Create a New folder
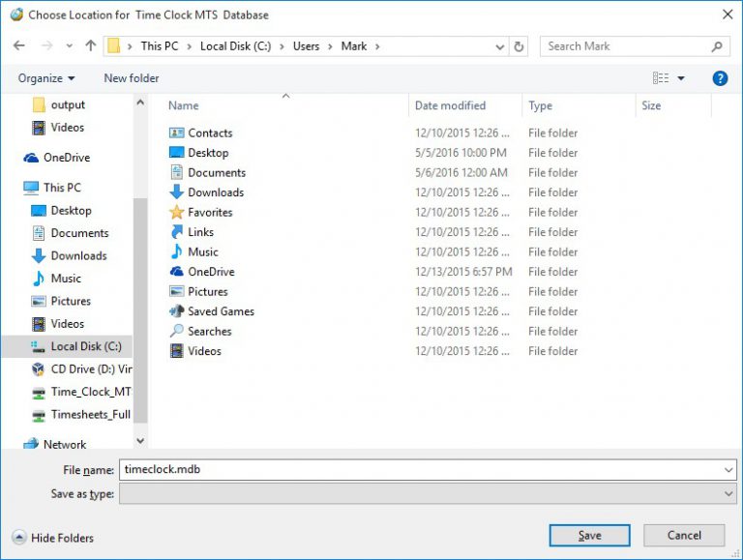Image resolution: width=743 pixels, height=560 pixels. click(x=132, y=78)
